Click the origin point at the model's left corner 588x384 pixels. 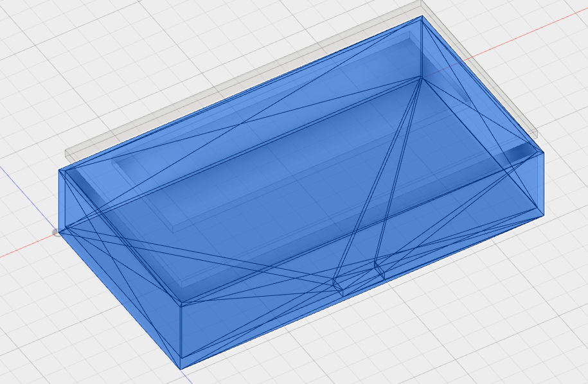56,232
